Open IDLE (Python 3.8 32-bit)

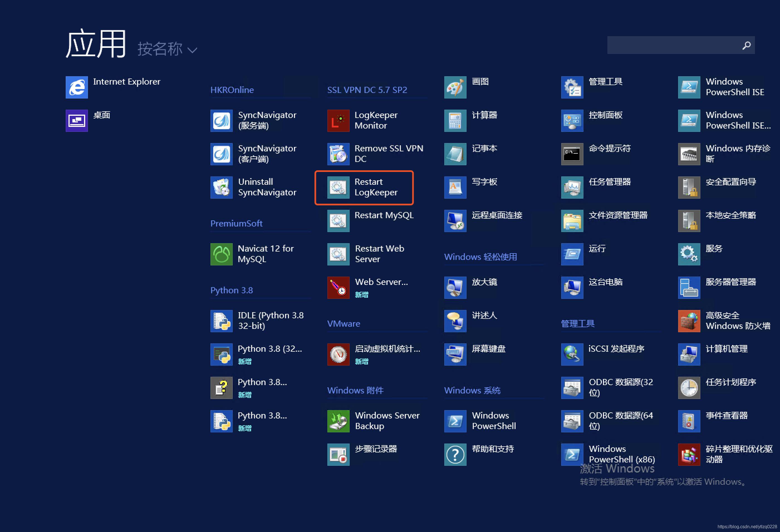[x=222, y=321]
